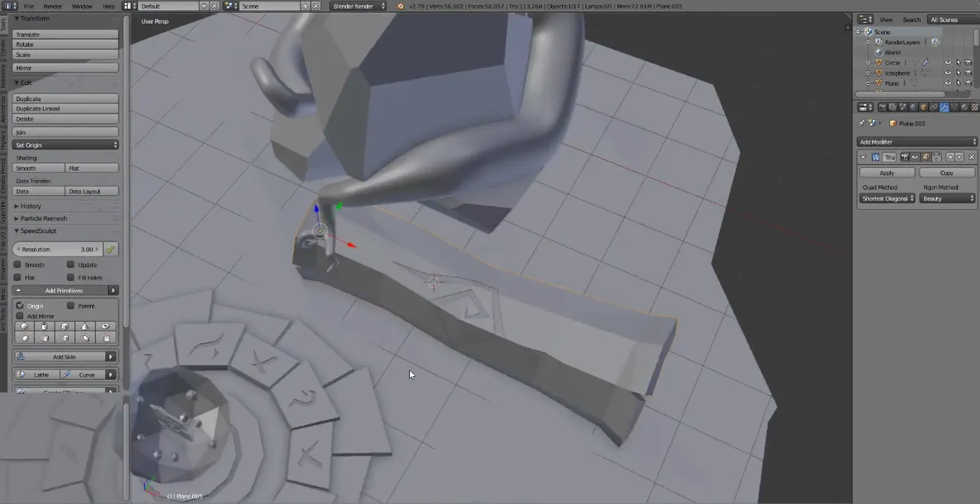
Task: Click the wrench modifier icon on Circle row
Action: 926,62
